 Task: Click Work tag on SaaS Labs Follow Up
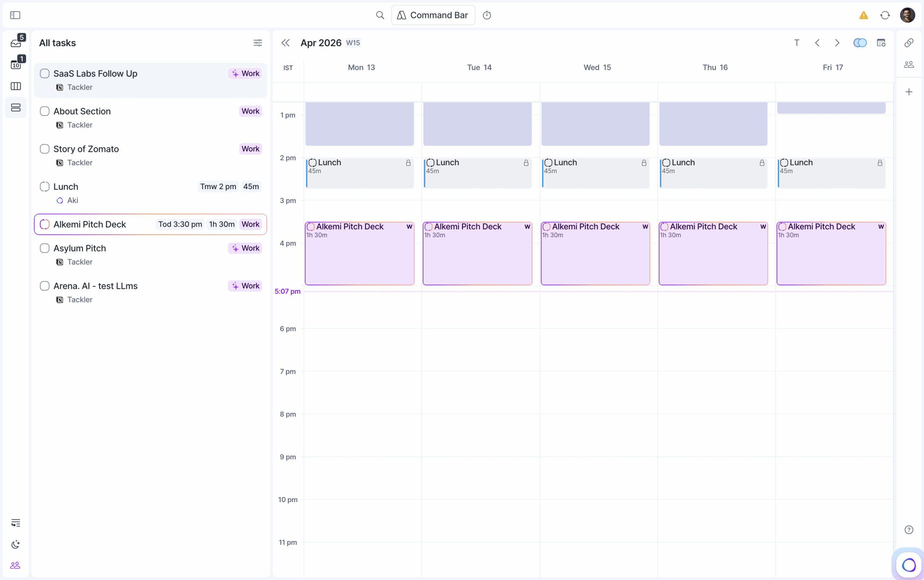point(245,73)
